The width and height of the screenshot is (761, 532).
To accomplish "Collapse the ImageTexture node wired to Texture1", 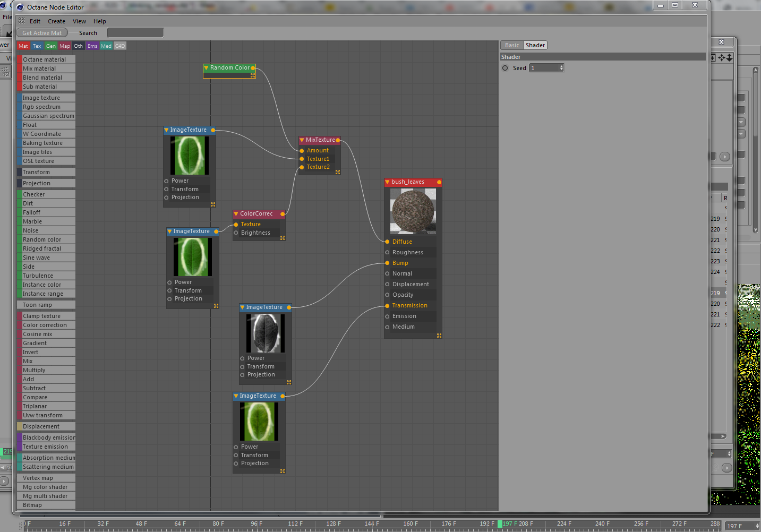I will (x=166, y=130).
